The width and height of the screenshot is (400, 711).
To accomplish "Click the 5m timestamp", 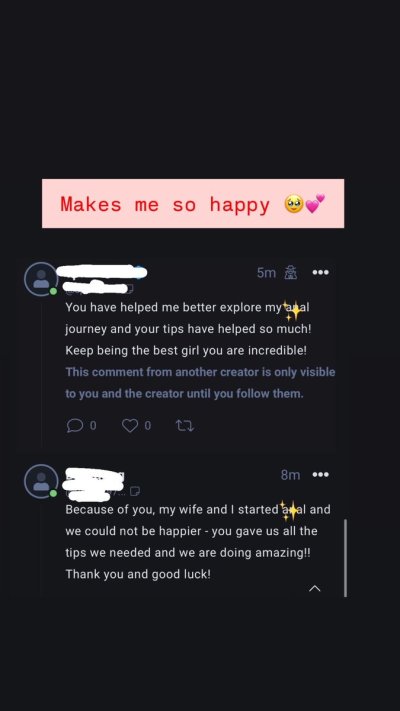I will (266, 273).
